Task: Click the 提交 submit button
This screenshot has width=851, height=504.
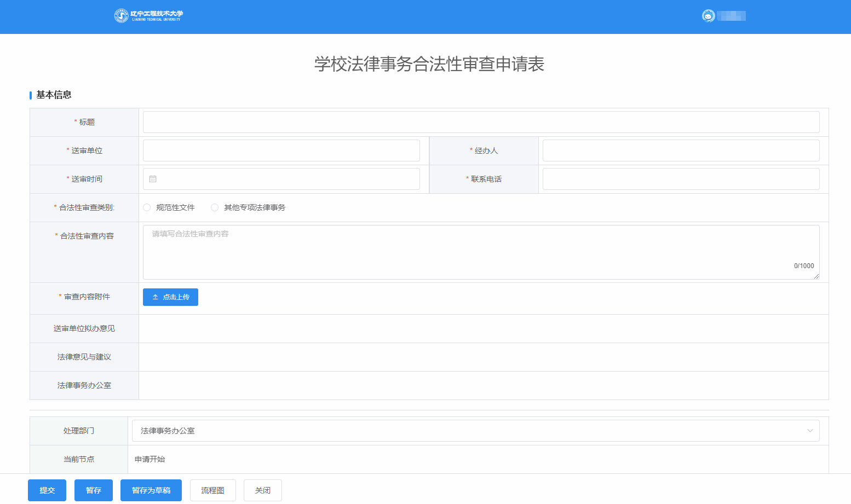Action: [x=47, y=490]
